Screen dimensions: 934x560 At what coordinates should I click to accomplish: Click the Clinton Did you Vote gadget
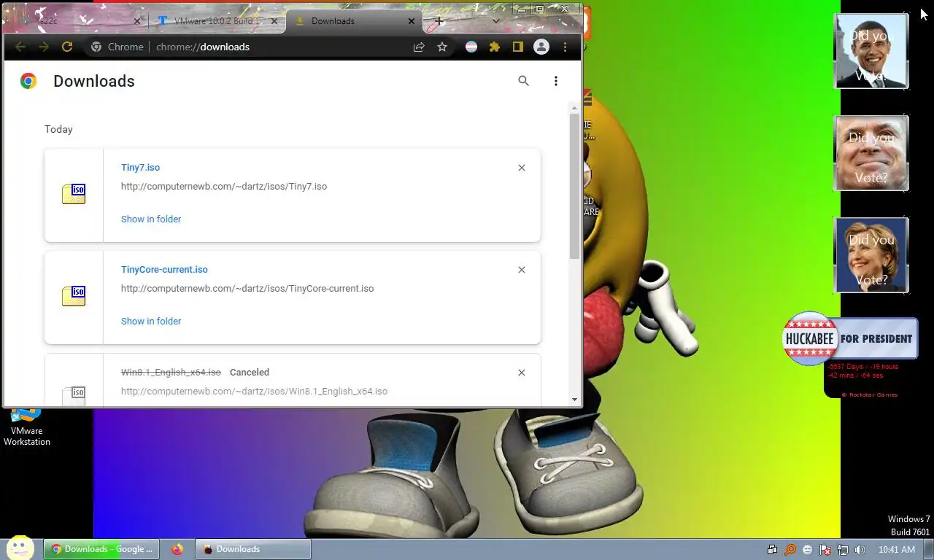[x=871, y=255]
